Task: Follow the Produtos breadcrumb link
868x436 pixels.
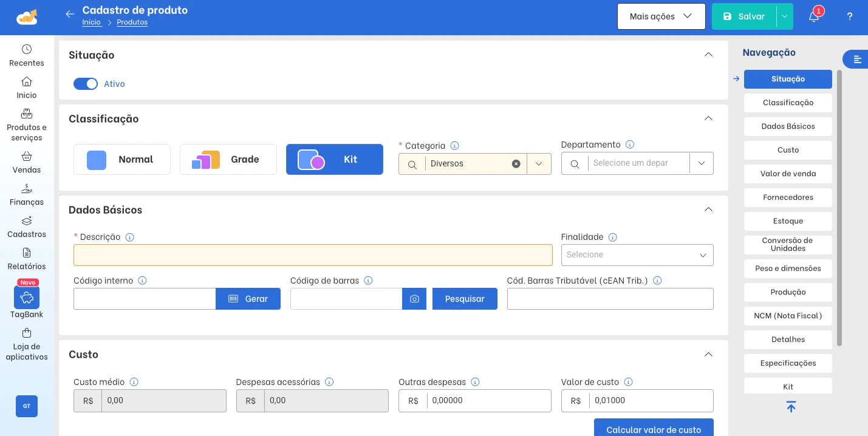Action: point(132,22)
